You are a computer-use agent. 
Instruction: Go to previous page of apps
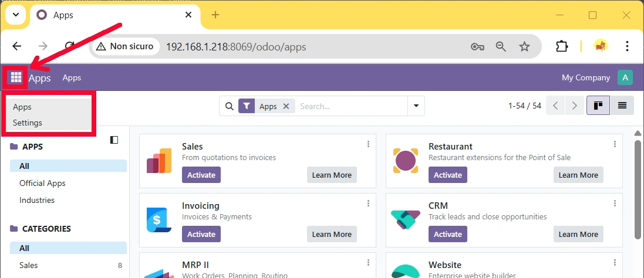tap(556, 106)
